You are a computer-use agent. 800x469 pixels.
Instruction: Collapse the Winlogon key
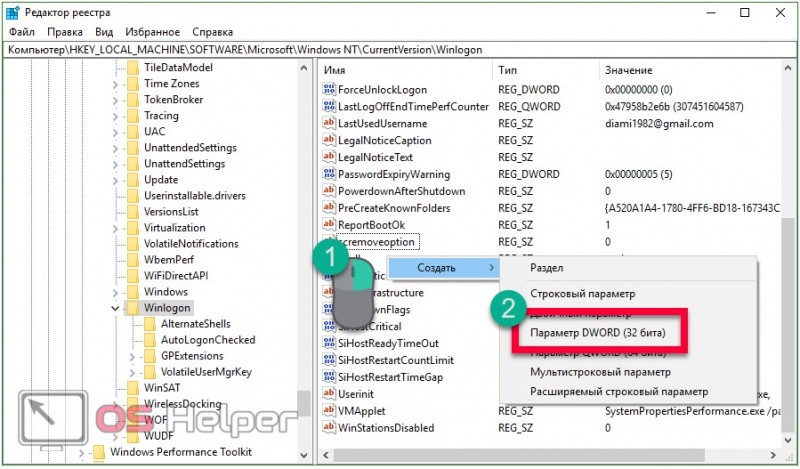tap(115, 308)
